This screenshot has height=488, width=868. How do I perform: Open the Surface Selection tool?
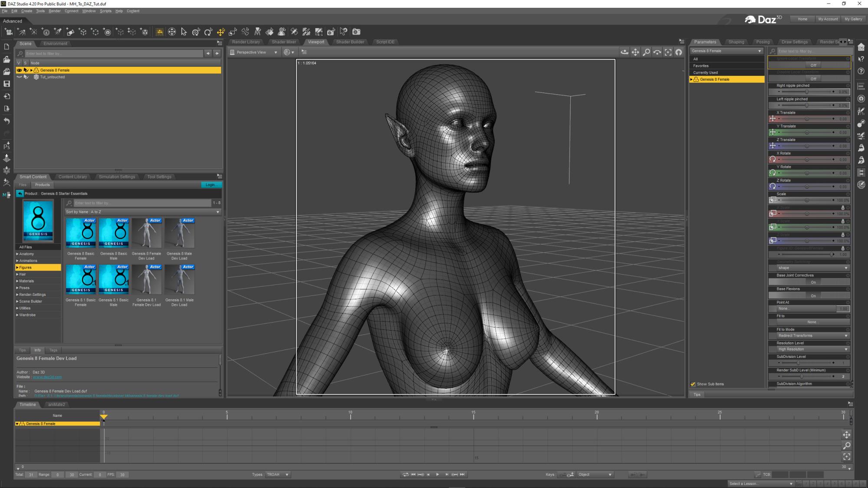(x=270, y=32)
